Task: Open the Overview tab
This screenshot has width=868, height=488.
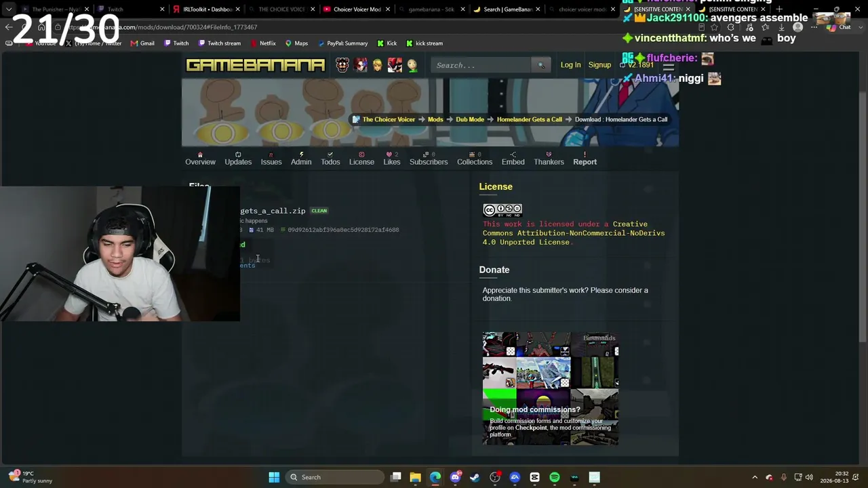Action: pos(200,159)
